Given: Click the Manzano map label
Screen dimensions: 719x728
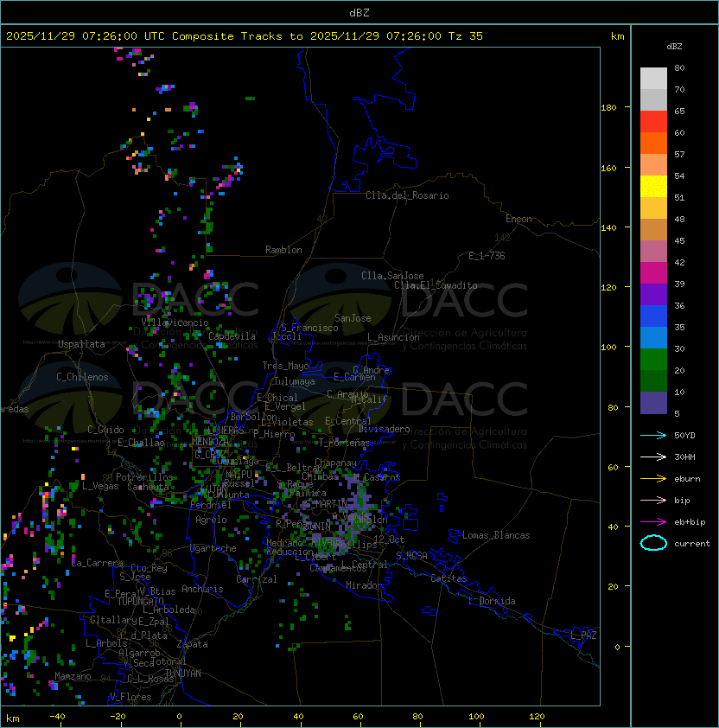Looking at the screenshot, I should pos(73,676).
